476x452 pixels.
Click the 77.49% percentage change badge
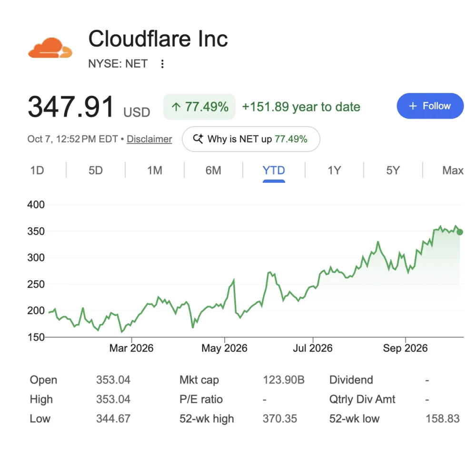[199, 107]
